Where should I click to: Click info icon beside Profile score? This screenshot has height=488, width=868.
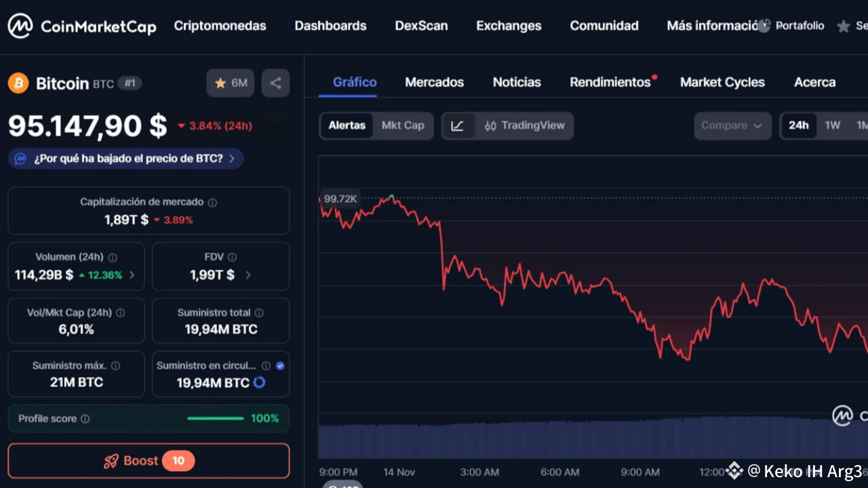click(x=85, y=419)
